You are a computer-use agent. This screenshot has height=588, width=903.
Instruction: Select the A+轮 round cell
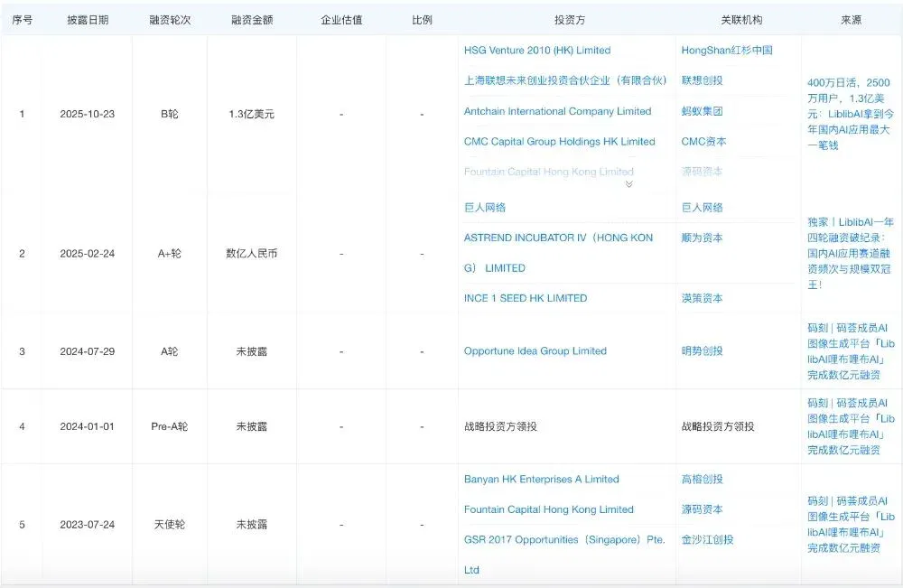170,254
